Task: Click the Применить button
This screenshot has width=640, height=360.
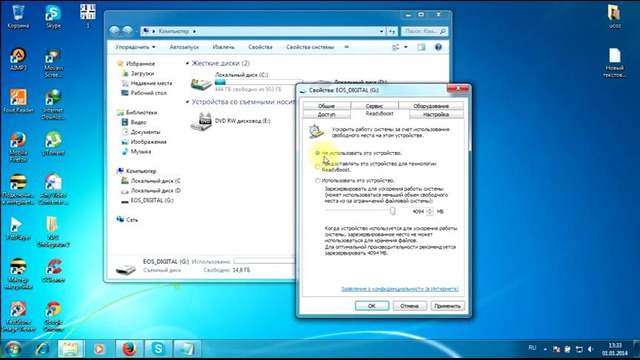Action: 447,306
